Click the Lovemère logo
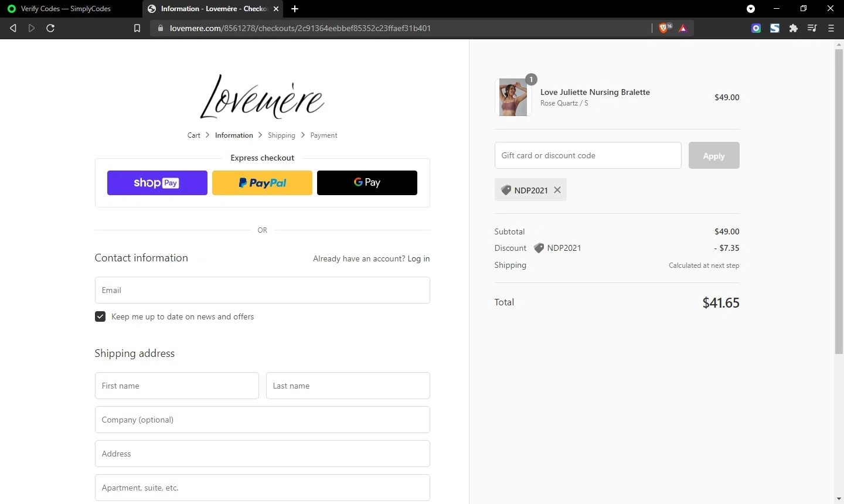Image resolution: width=844 pixels, height=504 pixels. click(262, 97)
